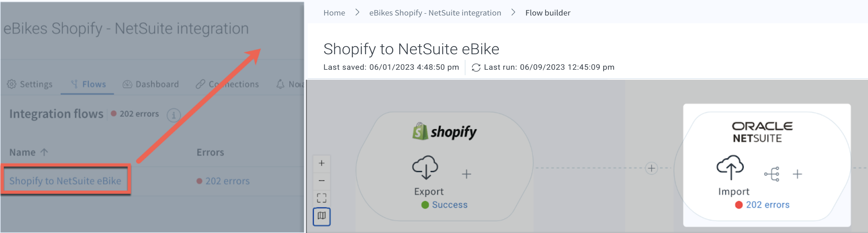Click the Shopify to NetSuite eBike flow title
This screenshot has width=868, height=233.
pos(411,49)
